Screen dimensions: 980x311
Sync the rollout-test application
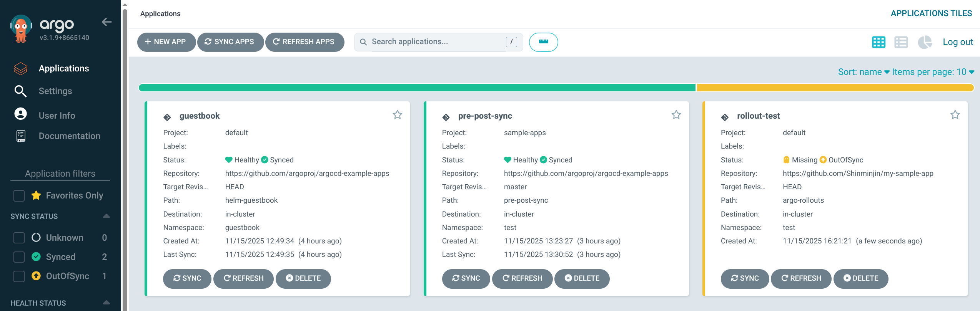[745, 278]
